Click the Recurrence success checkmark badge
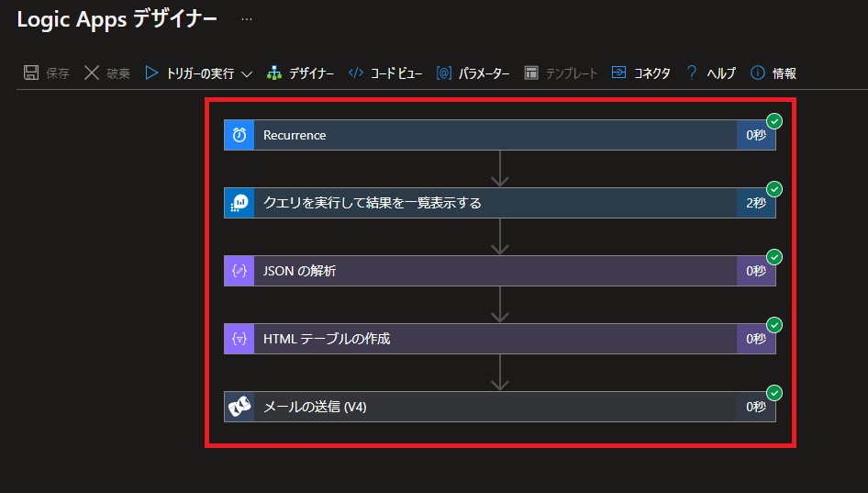The image size is (868, 493). click(774, 121)
